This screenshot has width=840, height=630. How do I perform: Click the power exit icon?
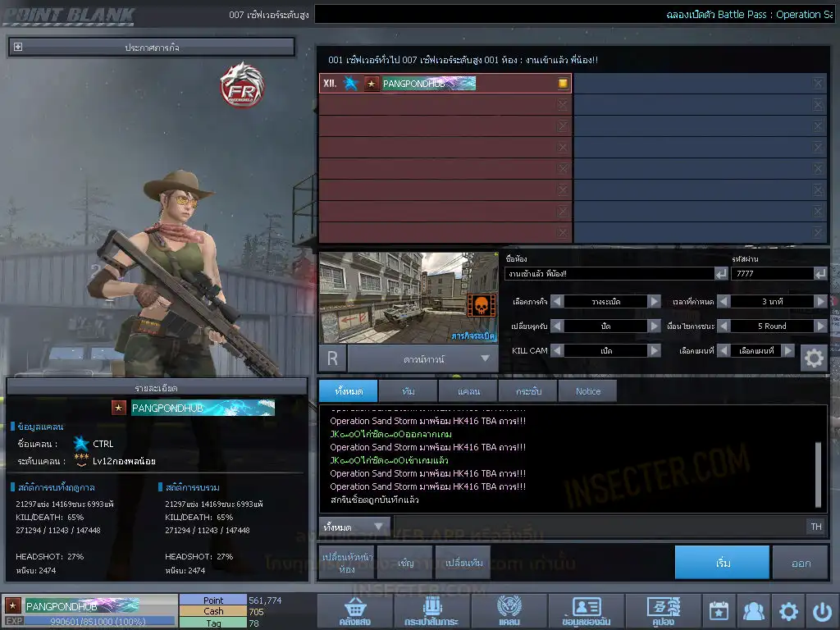coord(822,612)
